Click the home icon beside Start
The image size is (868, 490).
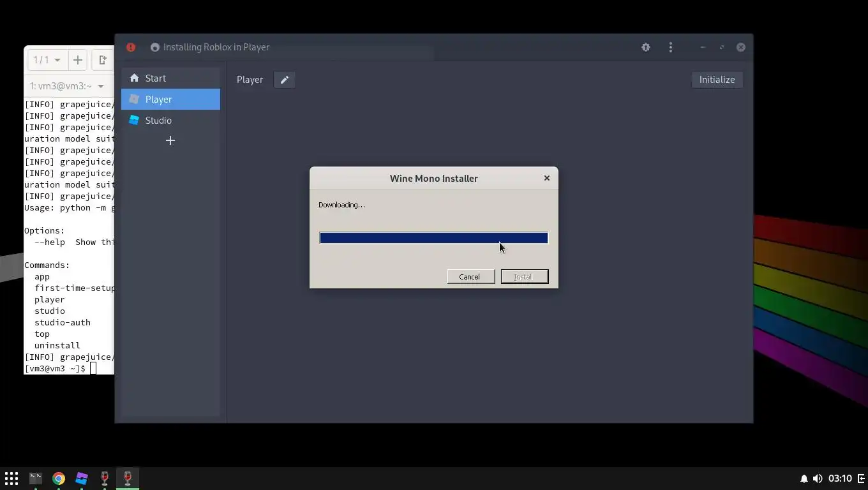pos(134,78)
